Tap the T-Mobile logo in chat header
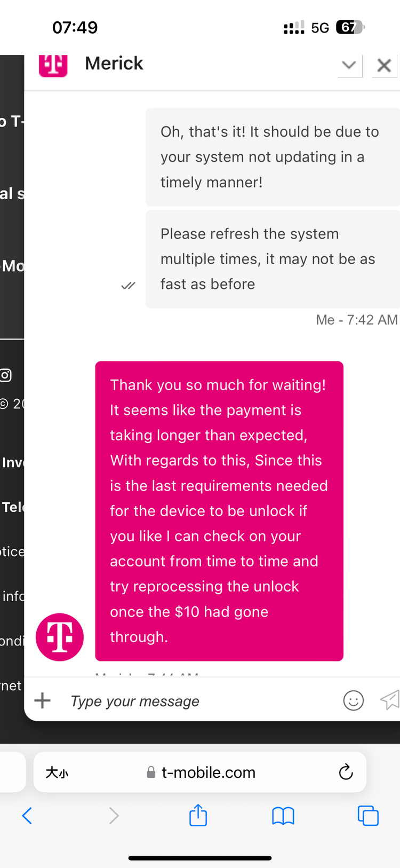400x868 pixels. point(53,66)
